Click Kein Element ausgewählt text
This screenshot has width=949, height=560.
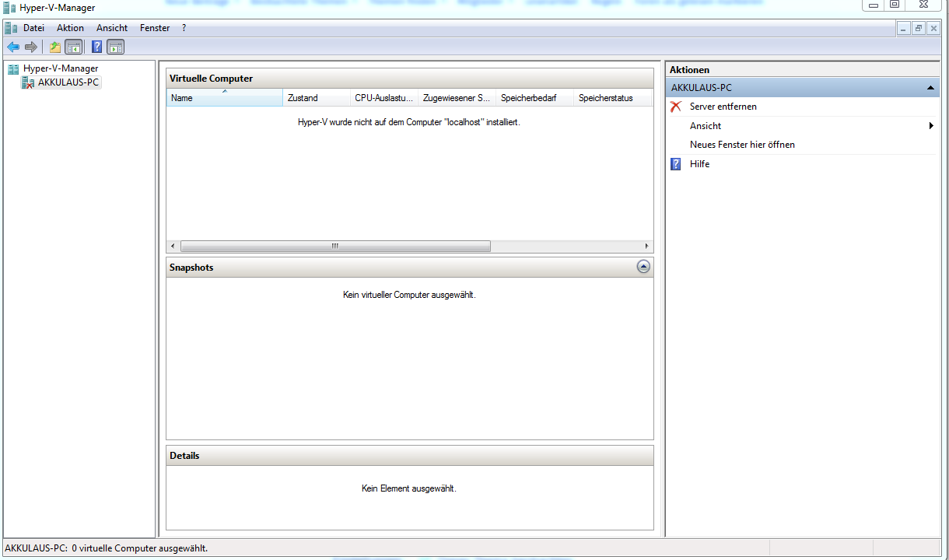pyautogui.click(x=409, y=488)
